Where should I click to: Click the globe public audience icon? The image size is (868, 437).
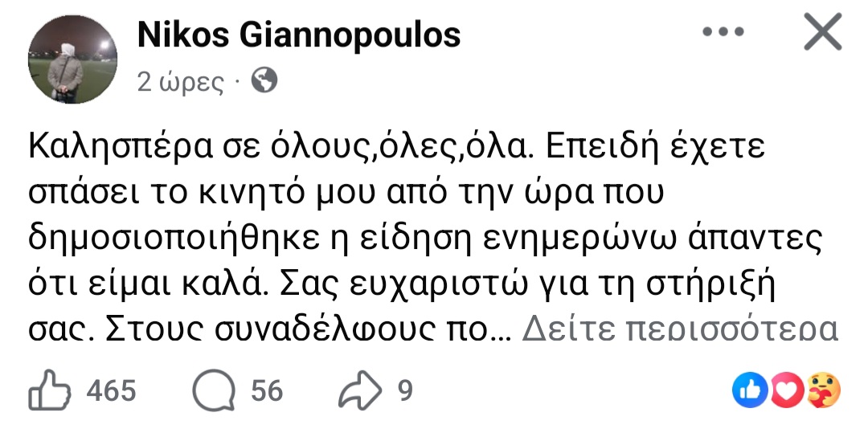tap(264, 80)
